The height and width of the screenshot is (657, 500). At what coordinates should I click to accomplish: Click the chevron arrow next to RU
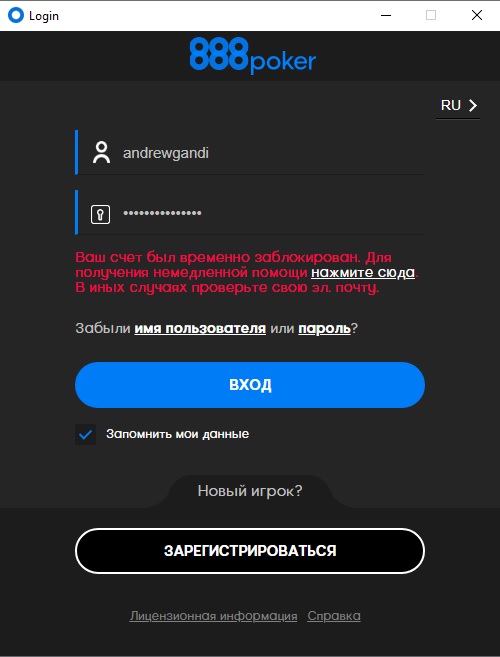pos(473,106)
